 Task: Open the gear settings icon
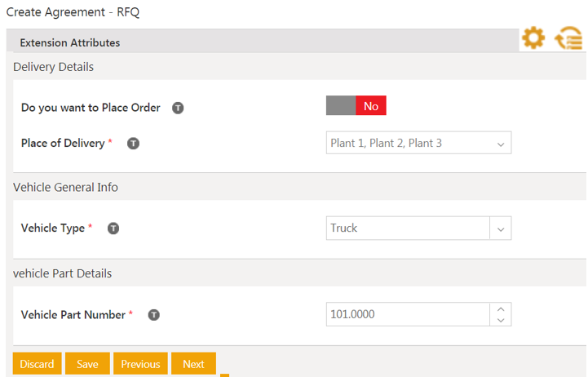533,38
